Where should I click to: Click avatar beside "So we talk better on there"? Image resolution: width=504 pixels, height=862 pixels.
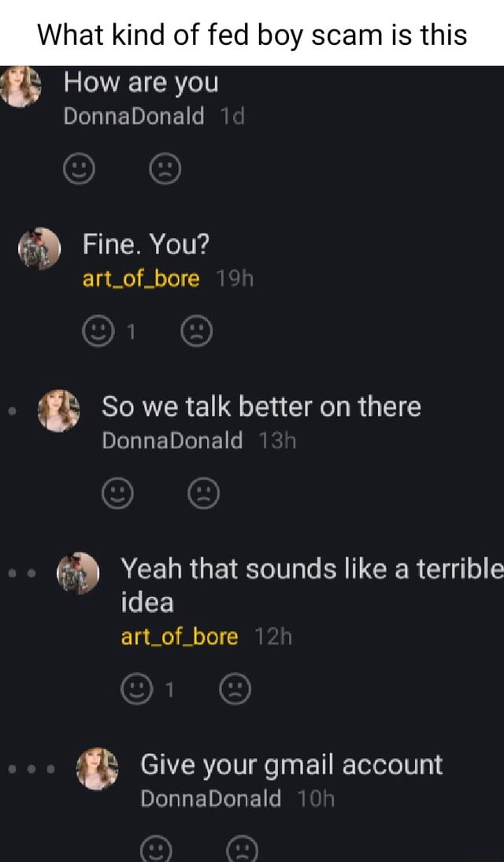[x=59, y=411]
